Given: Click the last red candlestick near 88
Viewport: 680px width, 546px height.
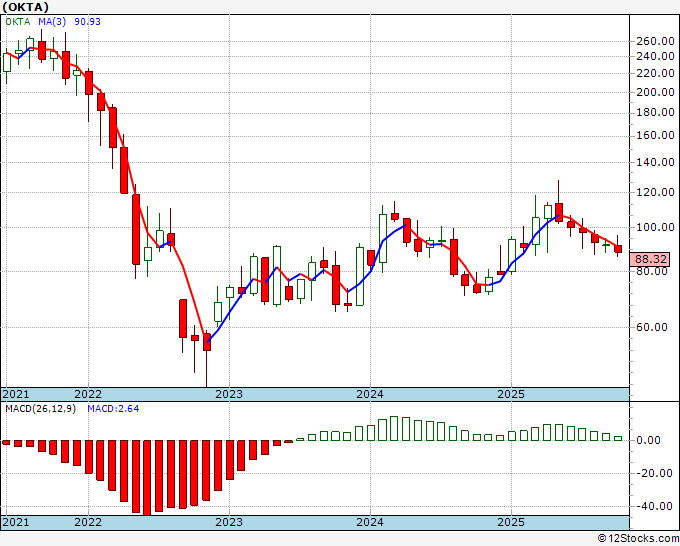Looking at the screenshot, I should 618,248.
